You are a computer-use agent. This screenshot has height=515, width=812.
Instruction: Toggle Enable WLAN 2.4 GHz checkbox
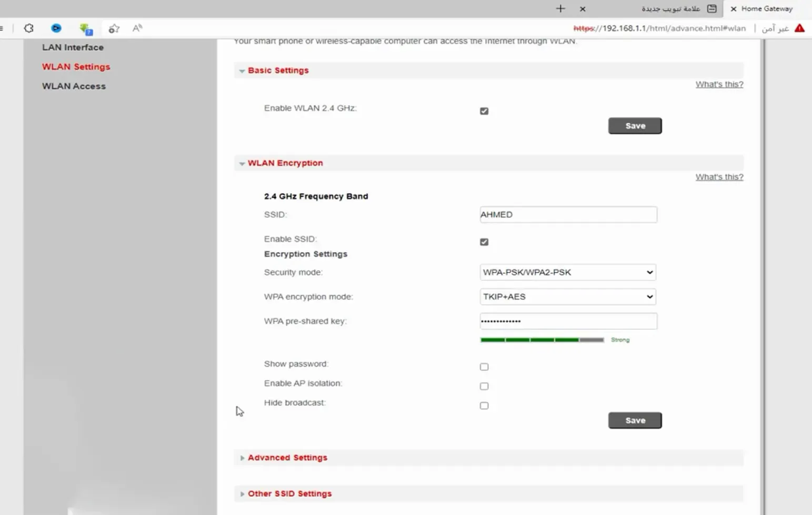(484, 111)
